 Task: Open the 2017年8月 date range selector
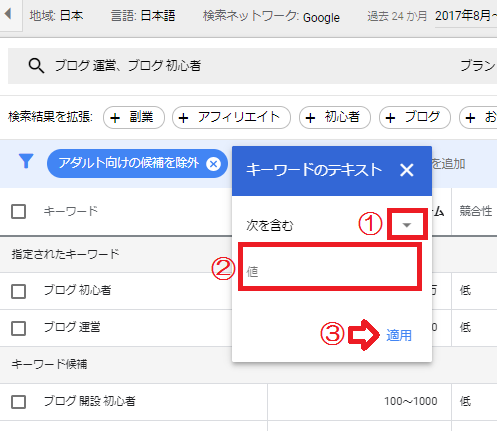pyautogui.click(x=465, y=16)
